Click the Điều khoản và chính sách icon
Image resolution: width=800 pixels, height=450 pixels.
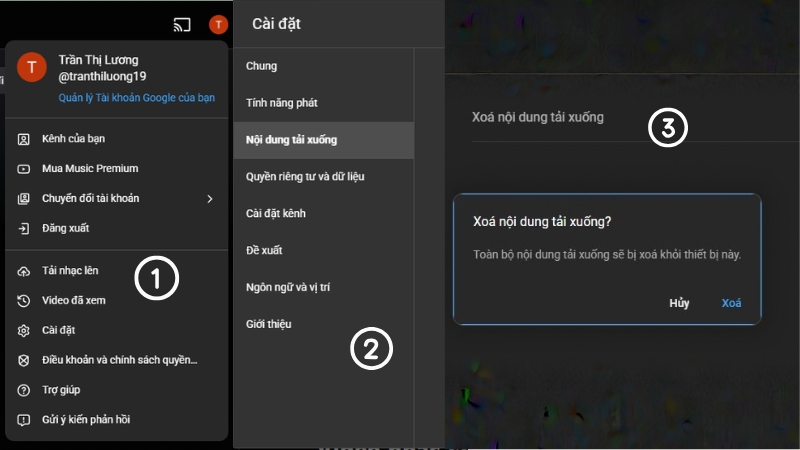tap(23, 361)
